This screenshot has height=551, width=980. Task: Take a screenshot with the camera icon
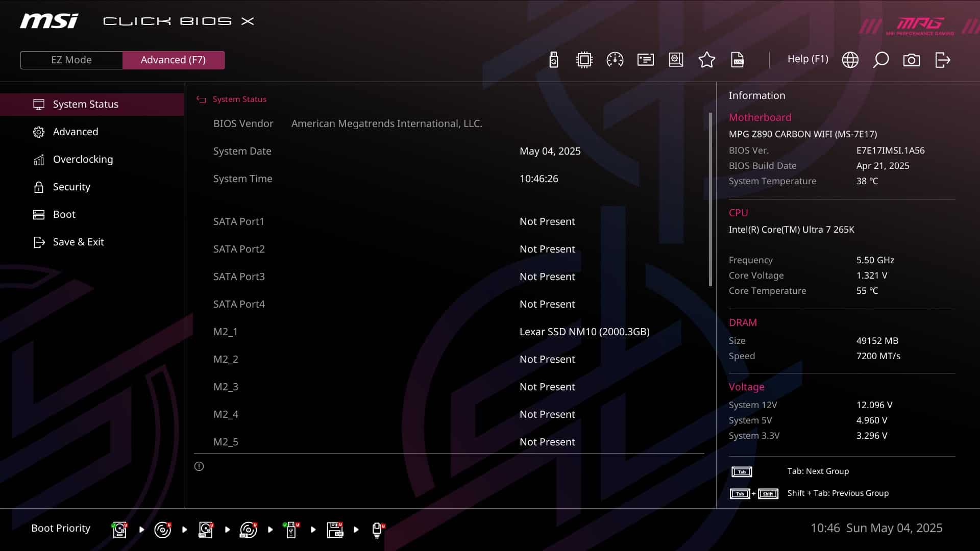911,60
